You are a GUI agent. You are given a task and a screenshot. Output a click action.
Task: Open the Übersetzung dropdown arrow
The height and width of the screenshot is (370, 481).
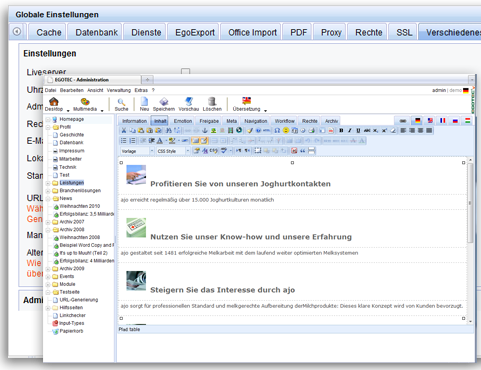tap(266, 110)
